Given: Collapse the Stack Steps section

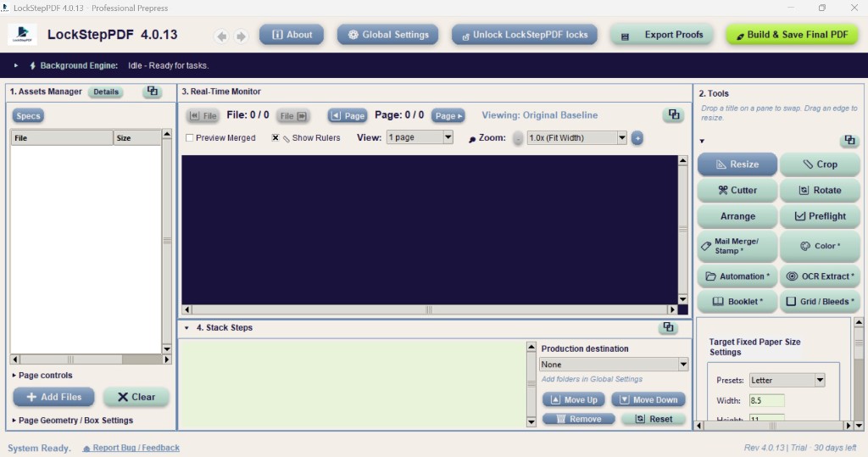Looking at the screenshot, I should click(x=186, y=328).
